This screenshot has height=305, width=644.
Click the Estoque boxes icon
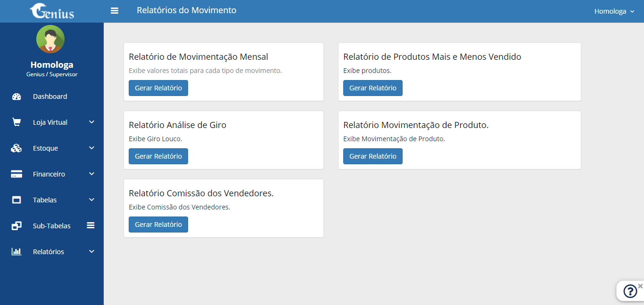point(17,148)
